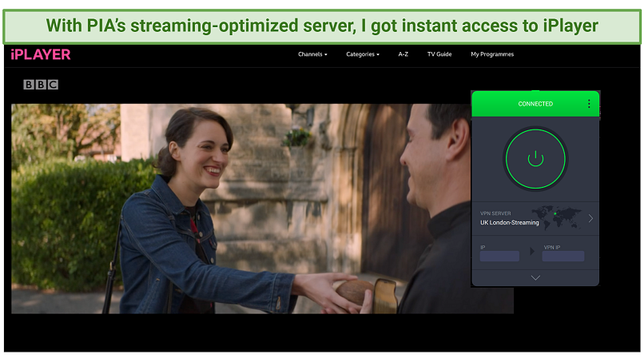Open the VPN server selection chevron
Screen dimensions: 644x362
590,219
